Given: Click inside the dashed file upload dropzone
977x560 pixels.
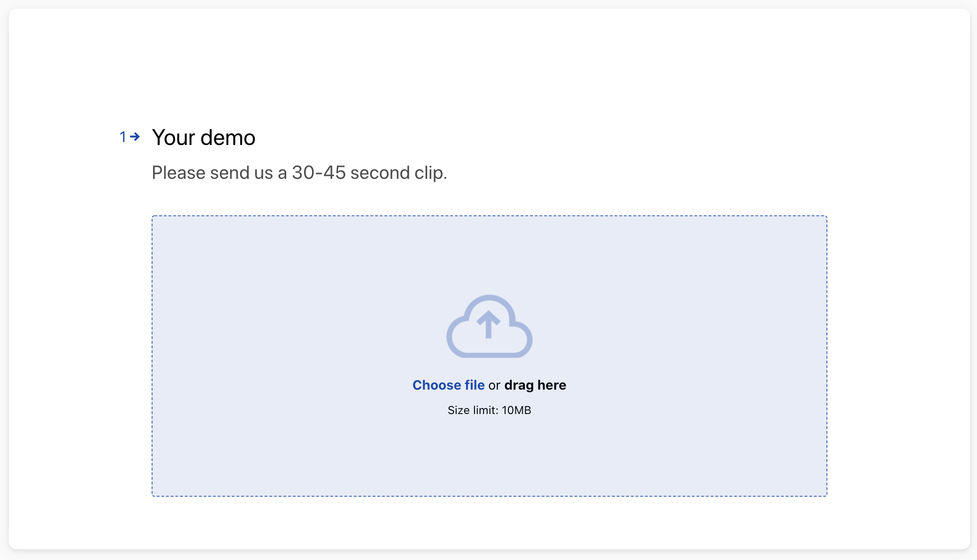Looking at the screenshot, I should pyautogui.click(x=489, y=356).
